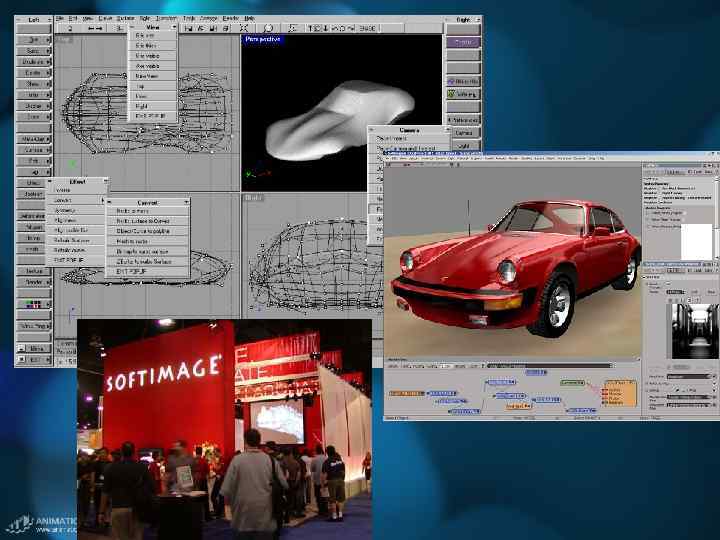This screenshot has width=720, height=540.
Task: Click the Effect popup menu header
Action: tap(77, 182)
